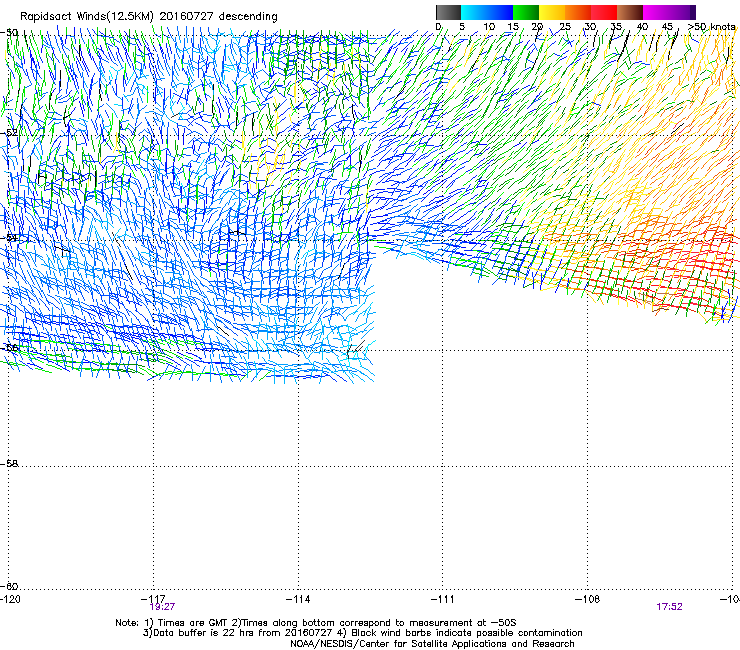
Task: Click the -114 longitude axis label
Action: click(298, 599)
